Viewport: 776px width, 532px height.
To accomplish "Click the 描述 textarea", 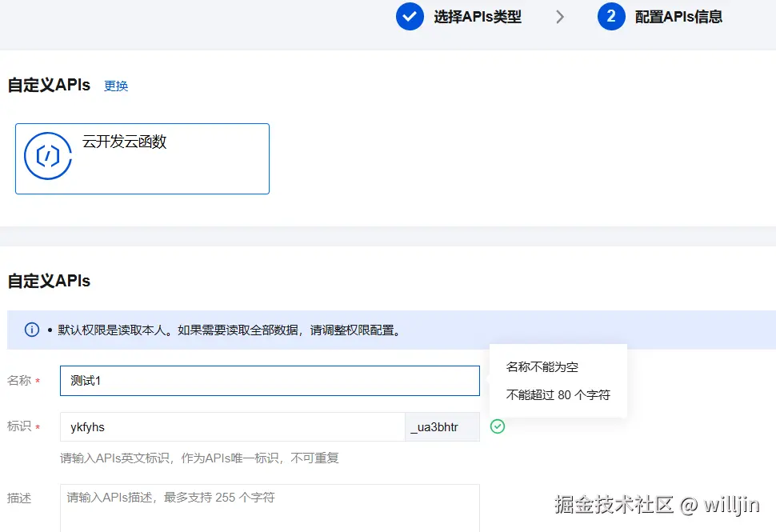I will click(270, 508).
